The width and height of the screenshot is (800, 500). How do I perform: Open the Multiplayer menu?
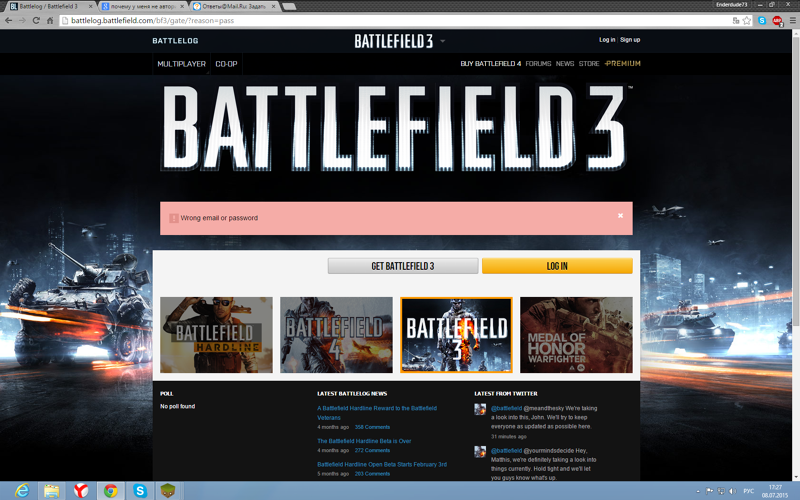click(x=181, y=64)
